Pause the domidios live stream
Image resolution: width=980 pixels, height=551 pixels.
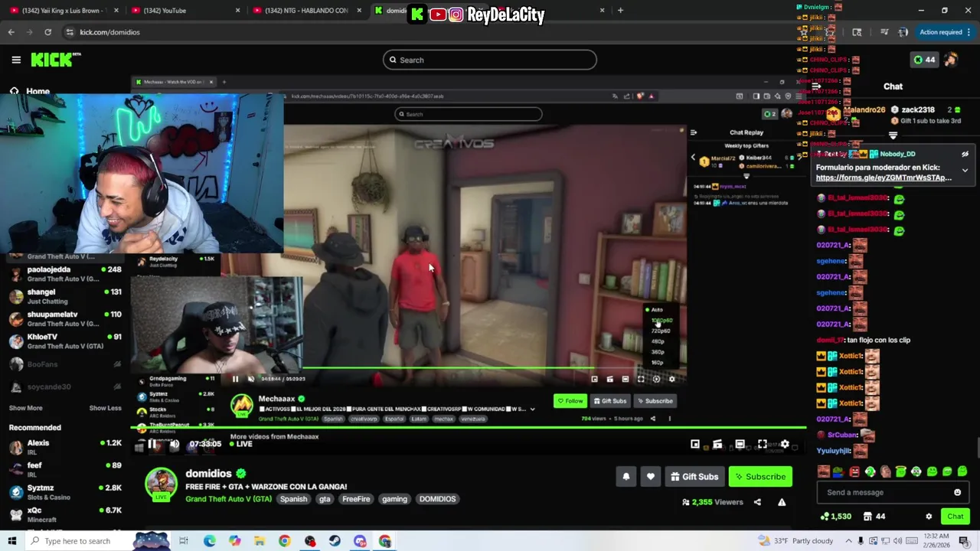pos(152,444)
